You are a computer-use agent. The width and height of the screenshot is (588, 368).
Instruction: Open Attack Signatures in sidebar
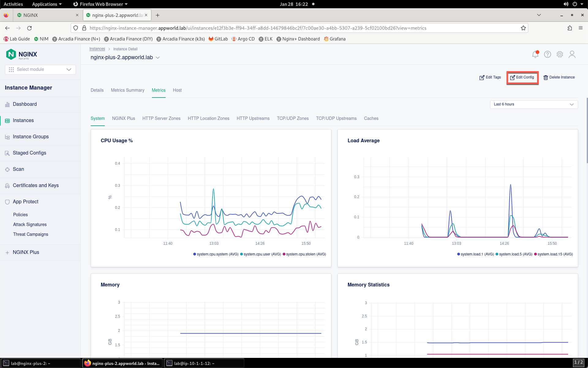[30, 224]
